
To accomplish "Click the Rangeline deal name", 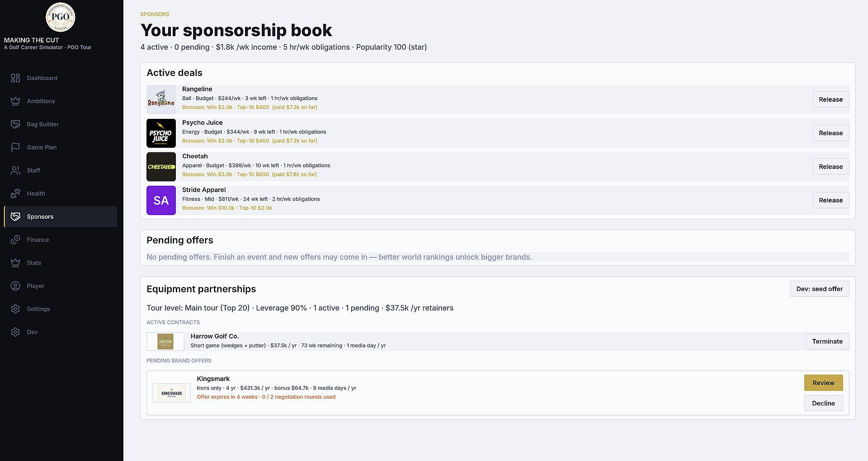I will point(197,89).
